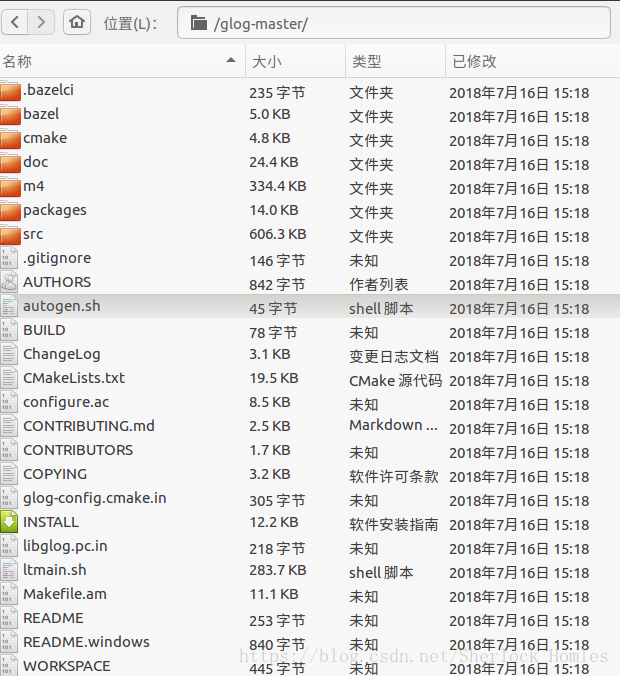Click the README.windows file icon
The height and width of the screenshot is (676, 620).
coord(9,642)
